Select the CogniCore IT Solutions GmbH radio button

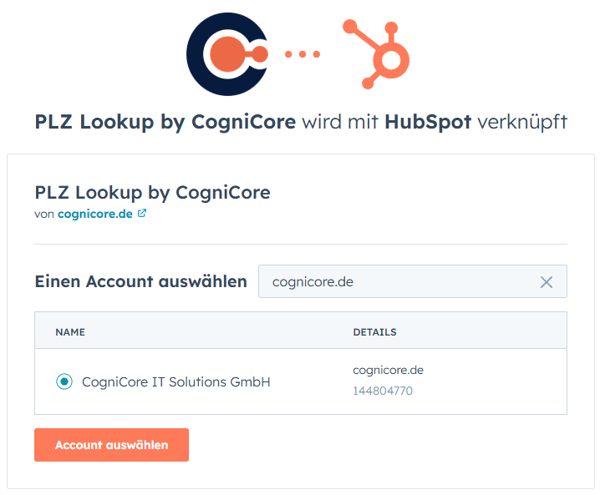pyautogui.click(x=64, y=381)
